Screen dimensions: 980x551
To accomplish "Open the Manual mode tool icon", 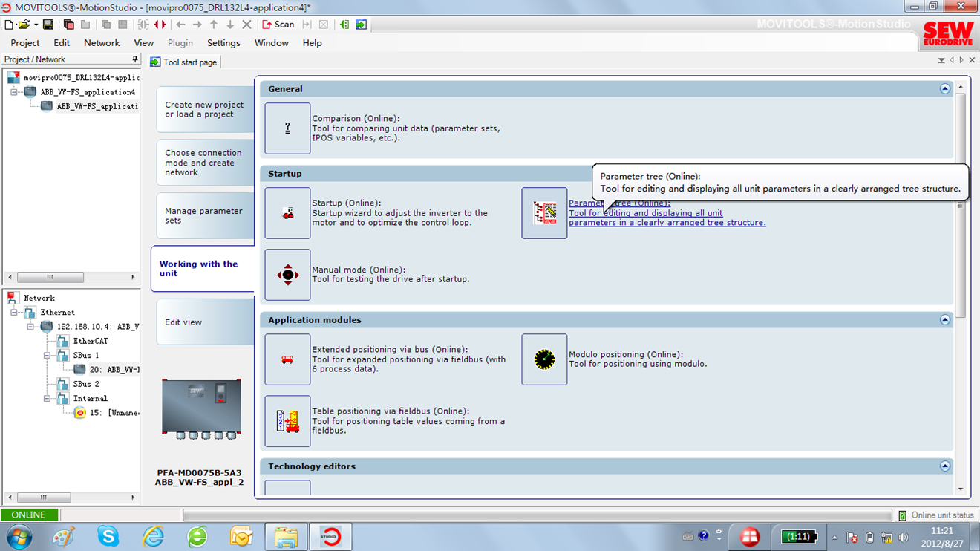I will 287,275.
